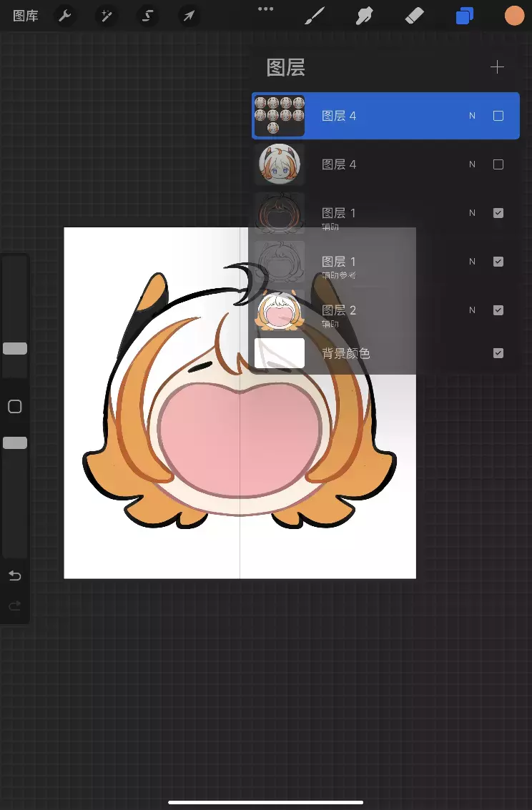Tap the 图层 panel title

coord(285,68)
